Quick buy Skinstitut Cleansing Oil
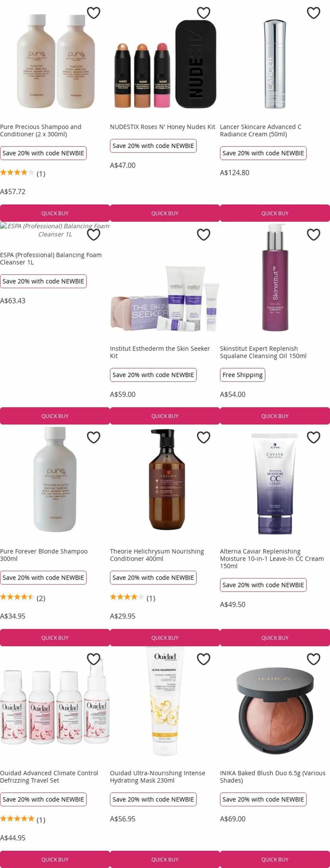The width and height of the screenshot is (330, 868). click(275, 416)
